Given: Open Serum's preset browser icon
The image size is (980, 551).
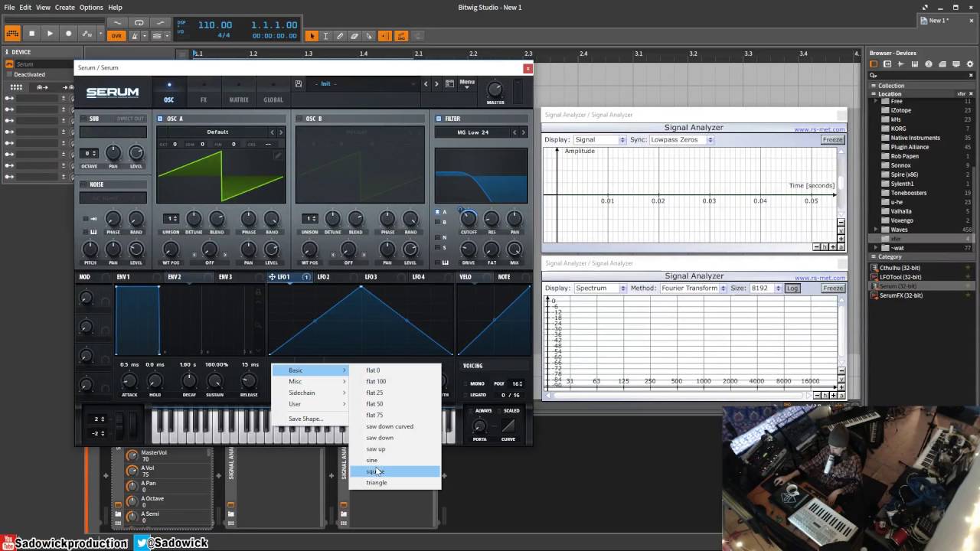Looking at the screenshot, I should (x=449, y=83).
